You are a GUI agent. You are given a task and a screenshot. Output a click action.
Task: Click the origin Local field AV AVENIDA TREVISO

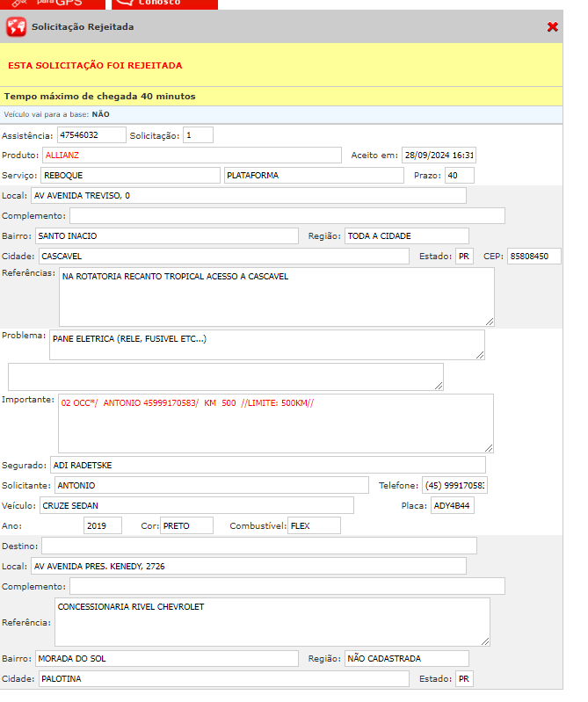tap(248, 196)
